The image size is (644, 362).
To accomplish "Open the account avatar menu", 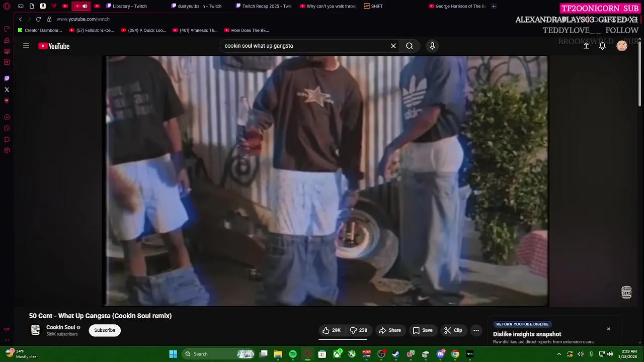I will coord(622,46).
